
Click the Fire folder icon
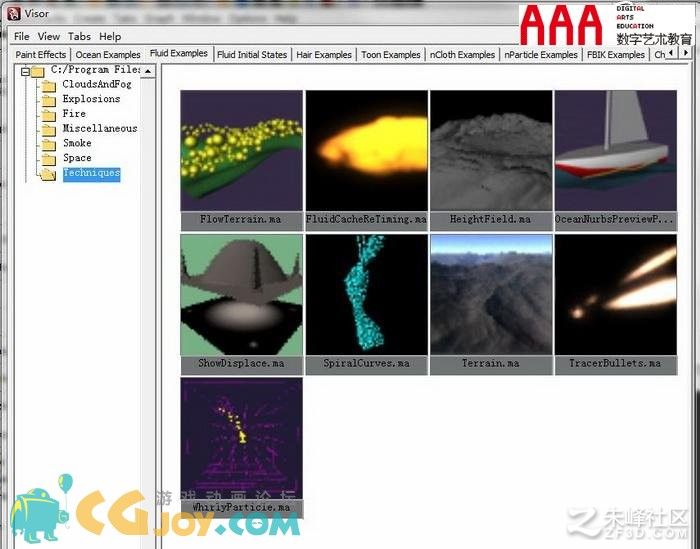click(x=49, y=115)
